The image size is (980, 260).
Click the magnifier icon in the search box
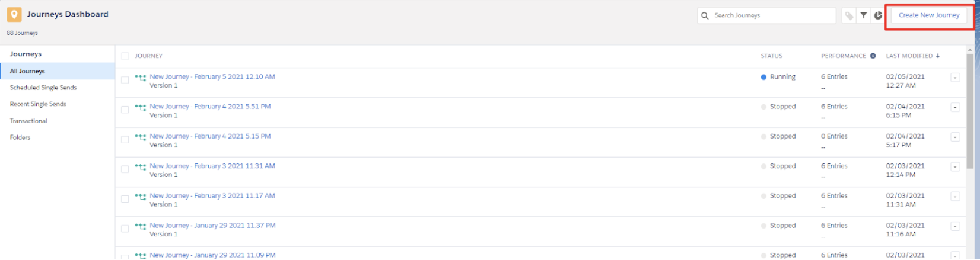[705, 16]
